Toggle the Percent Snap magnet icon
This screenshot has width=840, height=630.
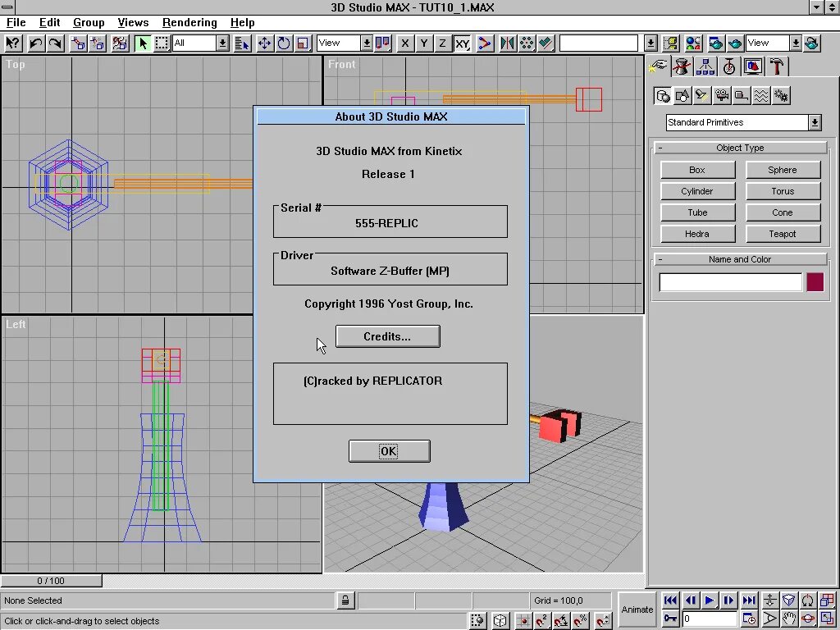[x=581, y=621]
